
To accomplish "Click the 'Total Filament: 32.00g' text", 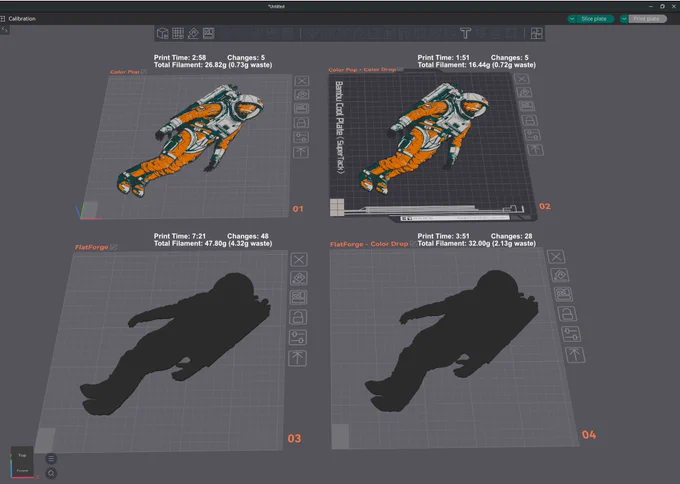I will 453,244.
